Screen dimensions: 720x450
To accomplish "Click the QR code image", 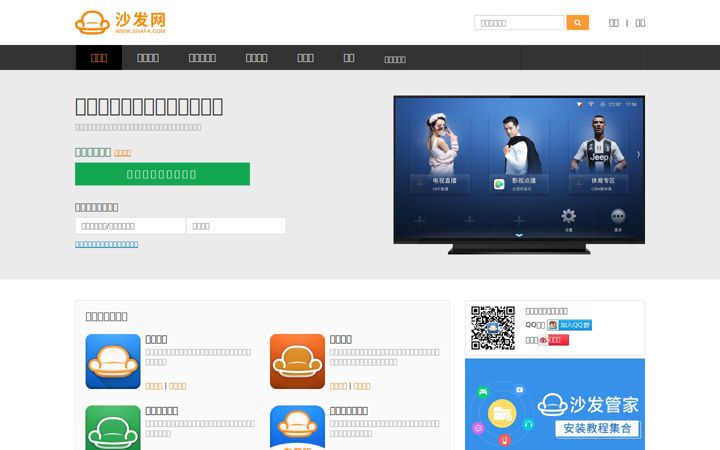I will click(x=493, y=328).
